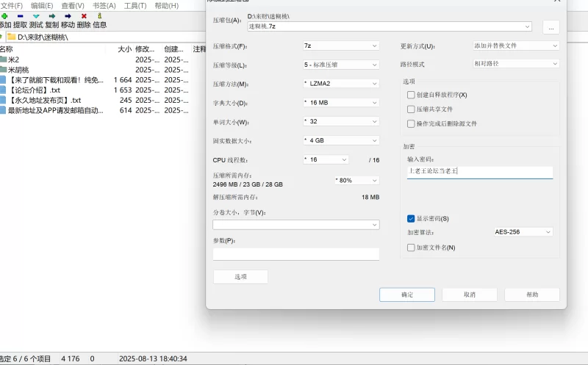Open 帮助(H) menu

pyautogui.click(x=167, y=6)
